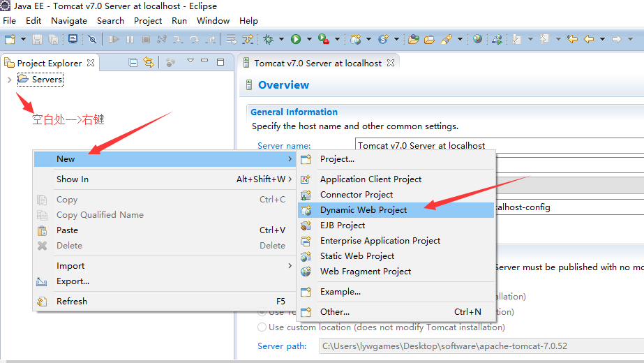Viewport: 644px width, 363px height.
Task: Click the Step Into debug icon
Action: pos(177,40)
